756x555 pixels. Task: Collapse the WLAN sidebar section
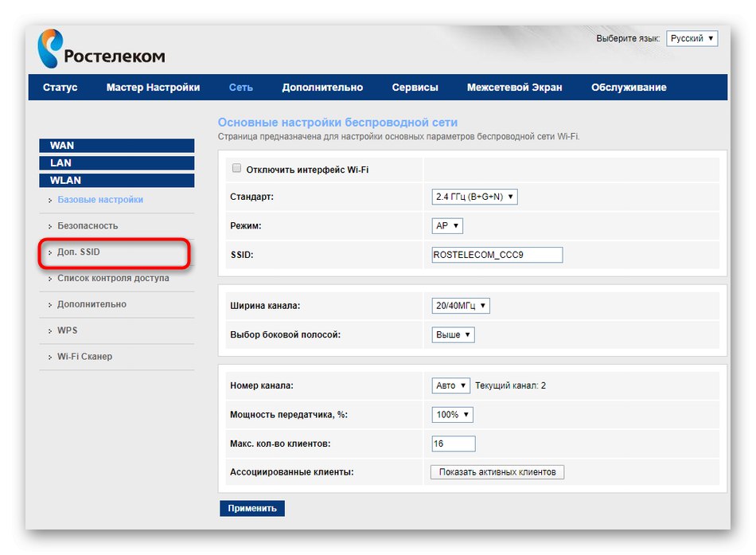coord(117,181)
